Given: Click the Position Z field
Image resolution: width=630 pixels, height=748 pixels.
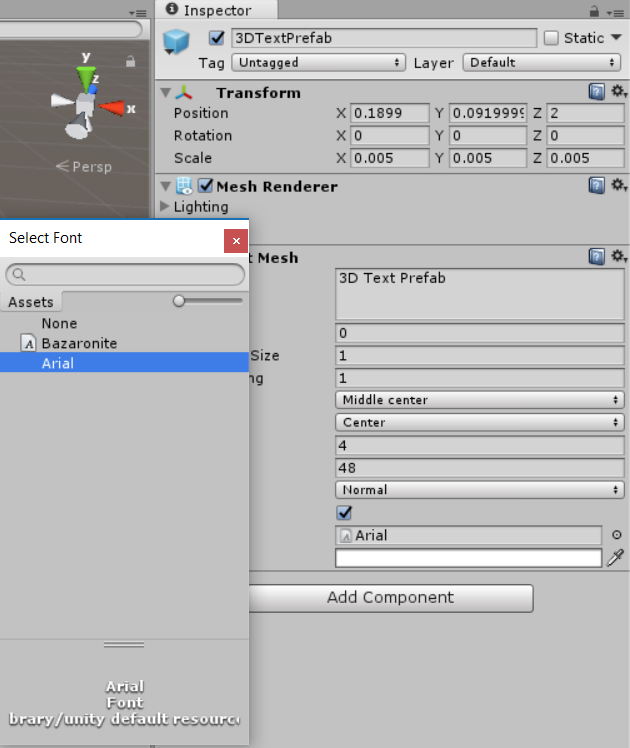Looking at the screenshot, I should pyautogui.click(x=585, y=113).
